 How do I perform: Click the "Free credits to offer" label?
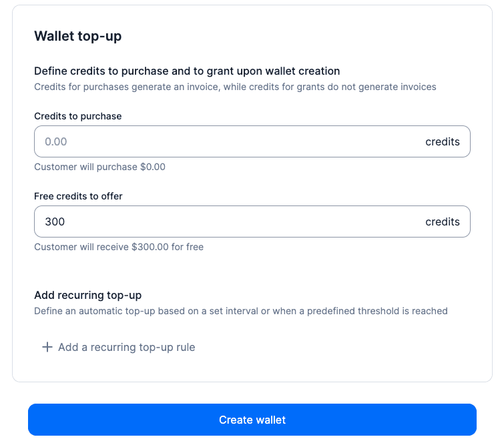click(78, 196)
